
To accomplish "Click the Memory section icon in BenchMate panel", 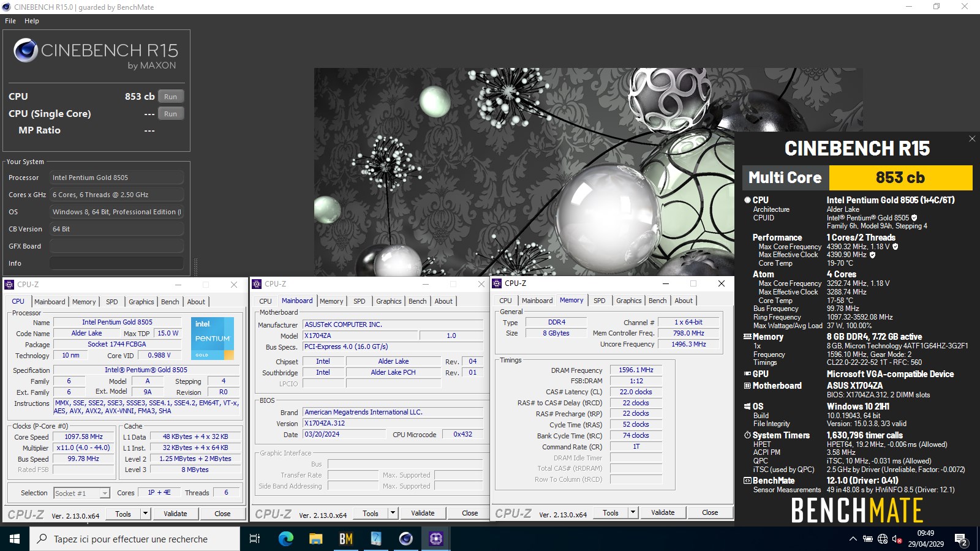I will 747,337.
